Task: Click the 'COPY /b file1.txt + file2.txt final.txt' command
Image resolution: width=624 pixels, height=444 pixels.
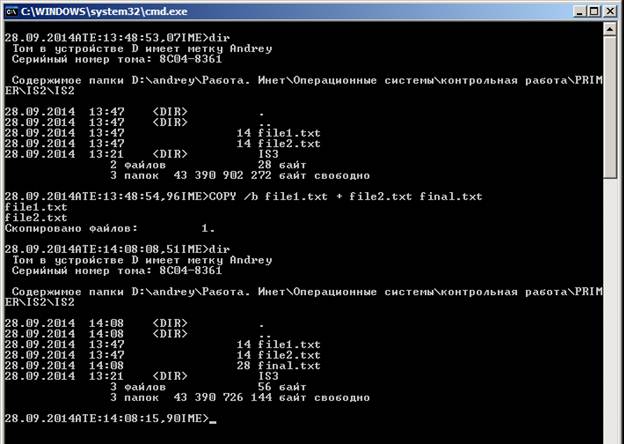Action: click(x=345, y=197)
